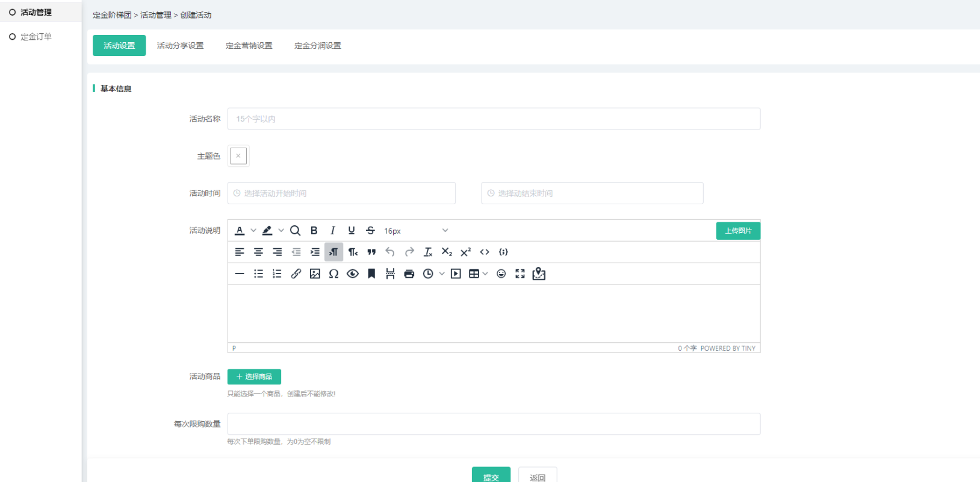Image resolution: width=980 pixels, height=482 pixels.
Task: Open the find and replace search tool
Action: (x=295, y=231)
